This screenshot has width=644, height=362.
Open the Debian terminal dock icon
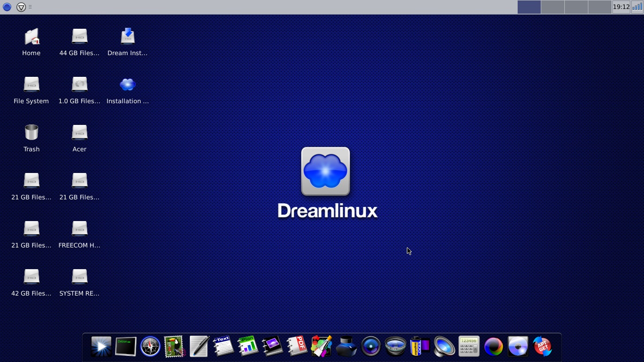(126, 346)
